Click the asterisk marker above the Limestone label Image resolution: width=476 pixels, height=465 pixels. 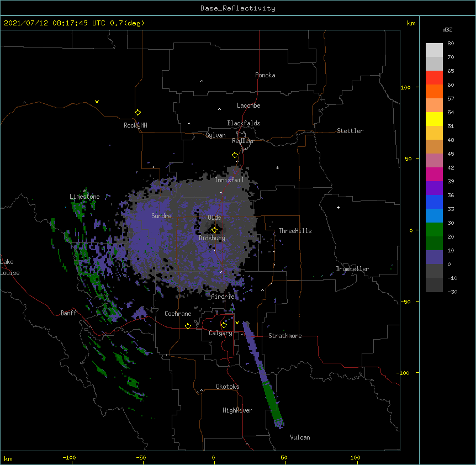(x=85, y=191)
